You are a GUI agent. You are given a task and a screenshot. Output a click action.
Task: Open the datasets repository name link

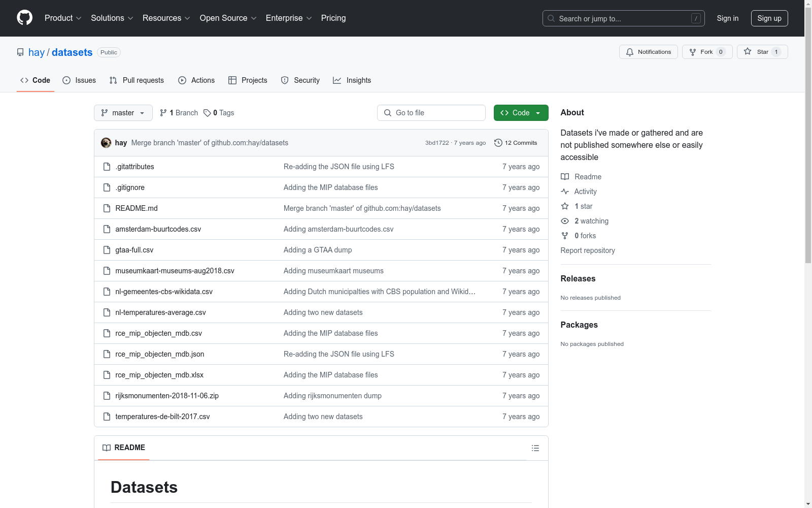tap(72, 52)
